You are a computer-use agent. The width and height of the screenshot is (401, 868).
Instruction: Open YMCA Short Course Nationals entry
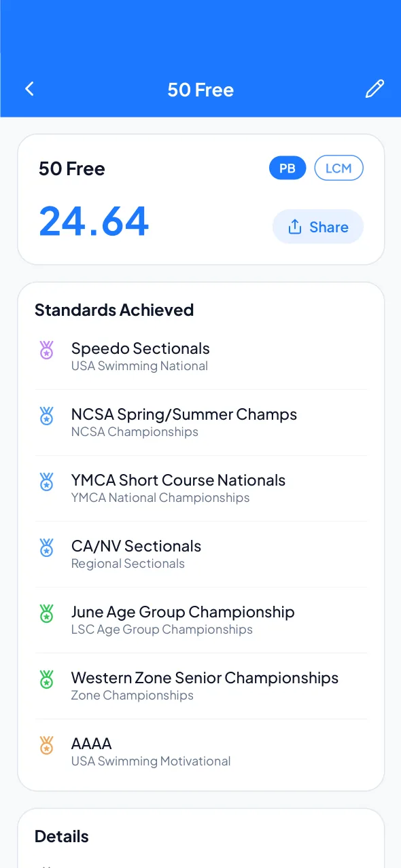tap(201, 488)
